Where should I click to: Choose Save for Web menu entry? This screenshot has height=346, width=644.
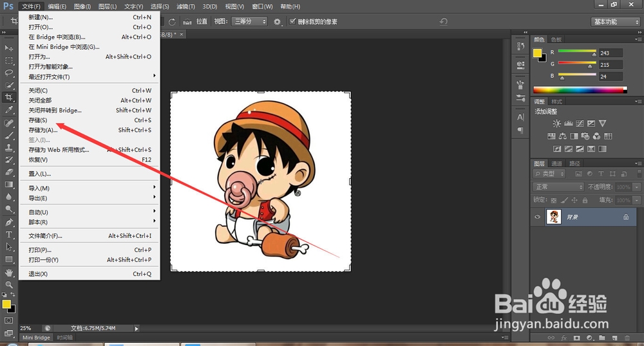coord(90,150)
